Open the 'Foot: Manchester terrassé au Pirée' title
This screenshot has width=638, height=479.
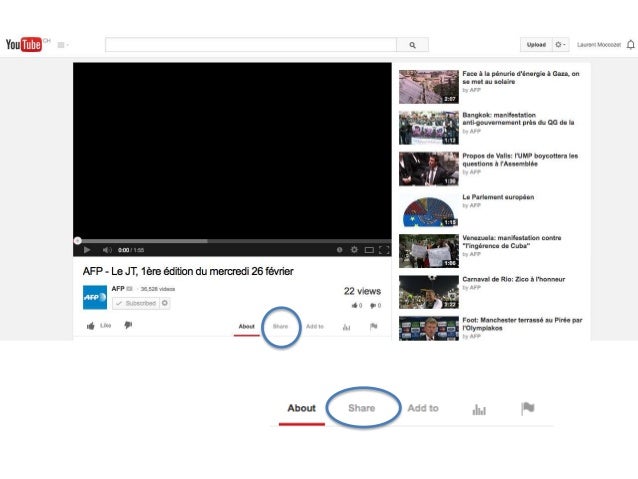(522, 324)
